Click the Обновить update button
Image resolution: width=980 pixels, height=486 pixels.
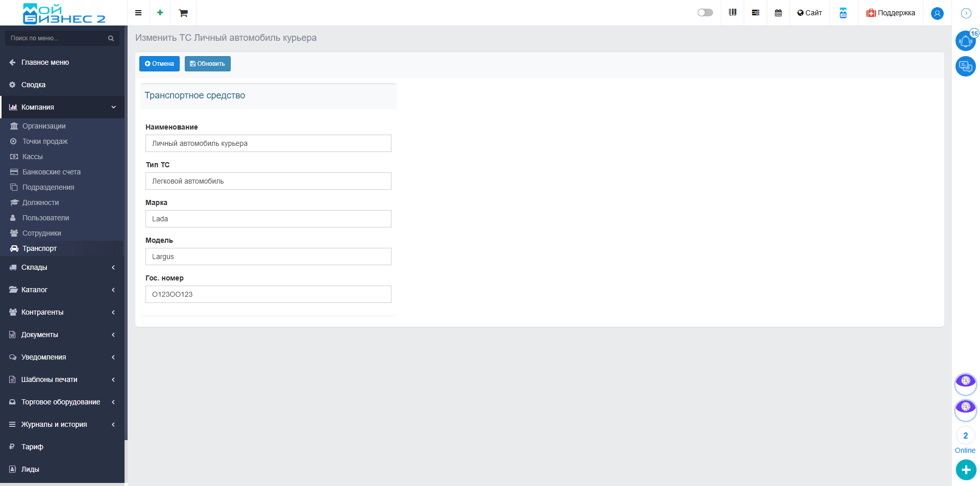point(208,64)
